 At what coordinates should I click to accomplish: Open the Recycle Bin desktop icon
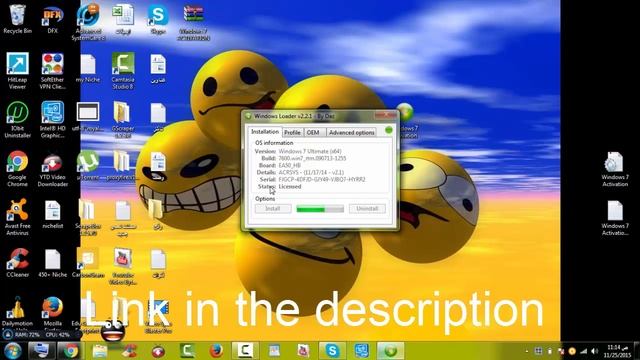coord(18,19)
